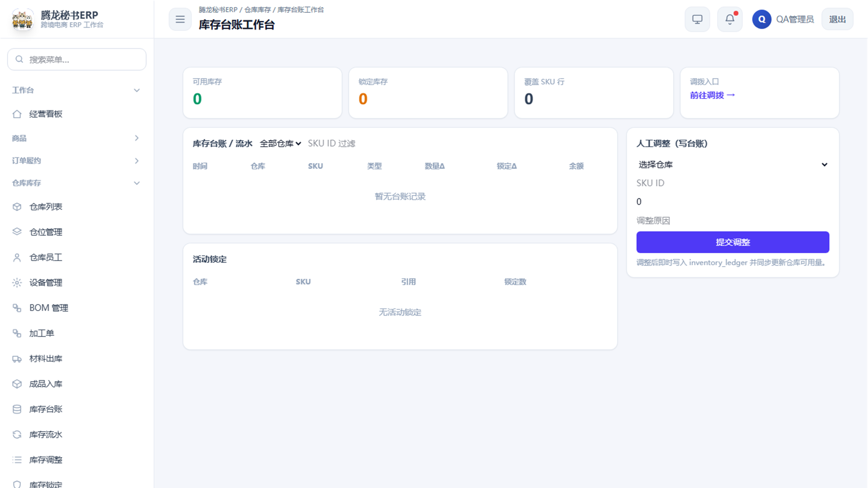Open 经营看板 in the sidebar
This screenshot has height=488, width=868.
click(77, 114)
